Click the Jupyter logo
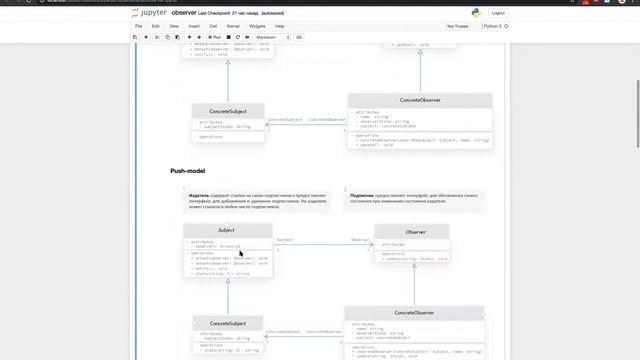This screenshot has height=360, width=640. 149,13
